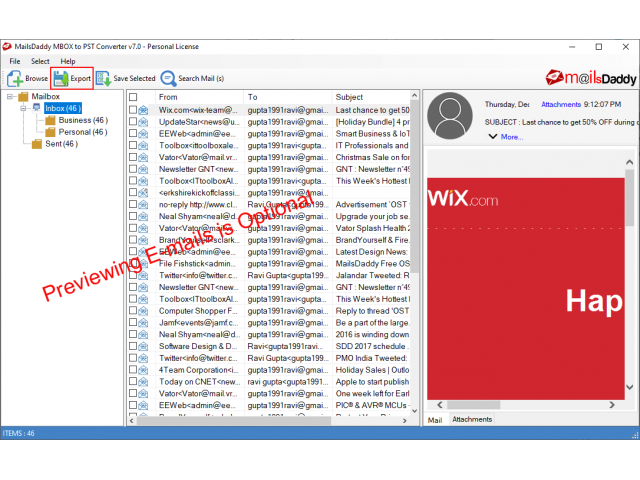
Task: Click the MailsDaddy app icon in title bar
Action: pos(7,47)
